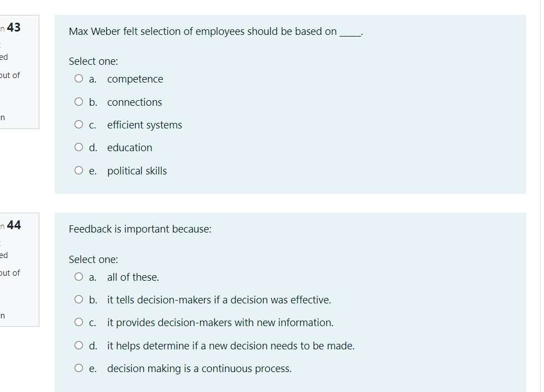The height and width of the screenshot is (392, 544).
Task: Select radio option c. efficient systems
Action: [79, 124]
